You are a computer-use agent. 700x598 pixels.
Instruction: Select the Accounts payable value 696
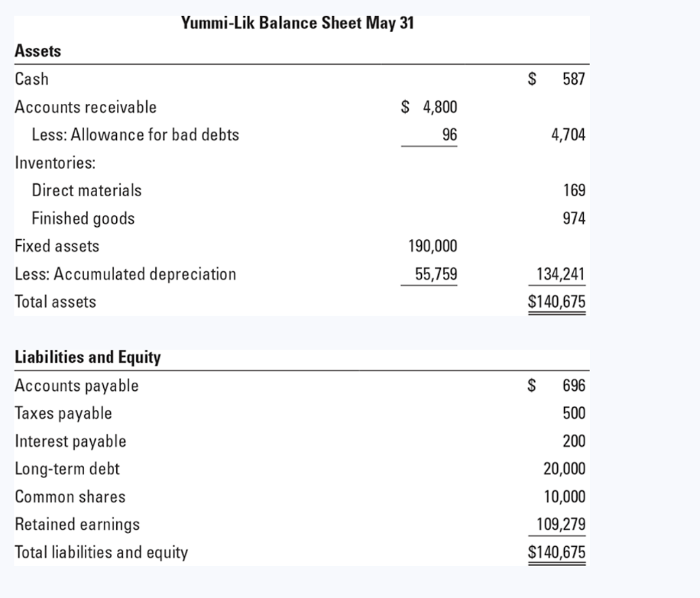pyautogui.click(x=575, y=385)
